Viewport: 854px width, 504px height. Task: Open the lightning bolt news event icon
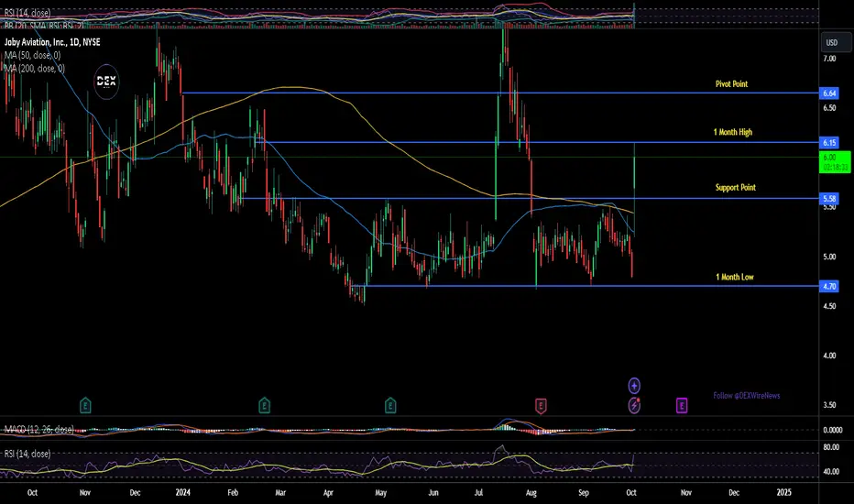[634, 405]
